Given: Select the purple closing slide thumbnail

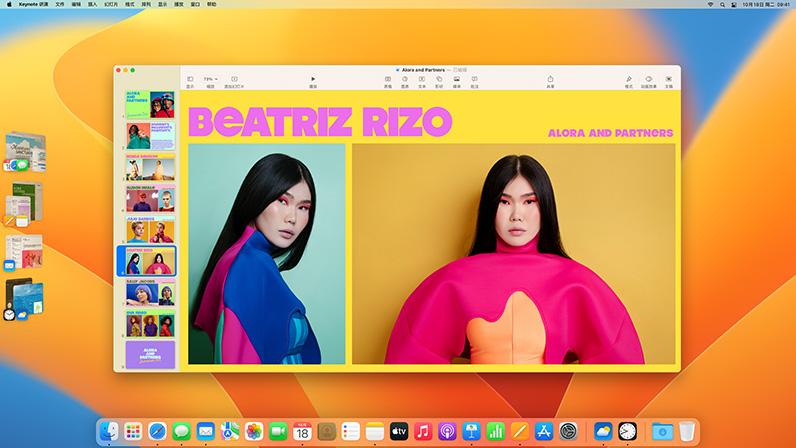Looking at the screenshot, I should click(150, 355).
